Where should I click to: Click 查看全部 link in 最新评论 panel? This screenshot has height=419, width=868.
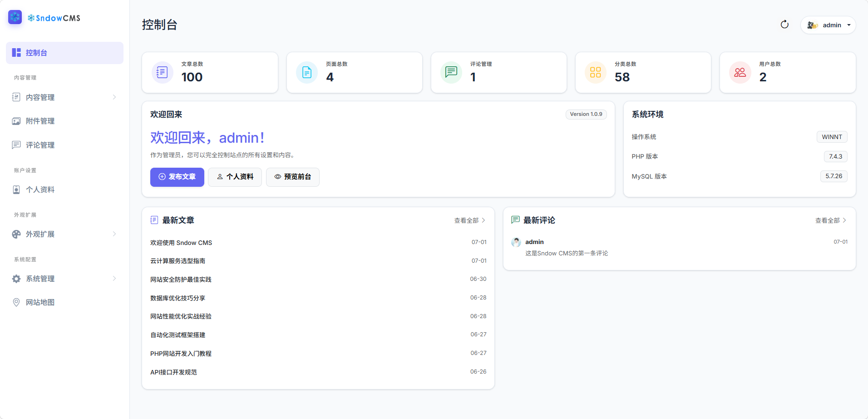point(831,220)
